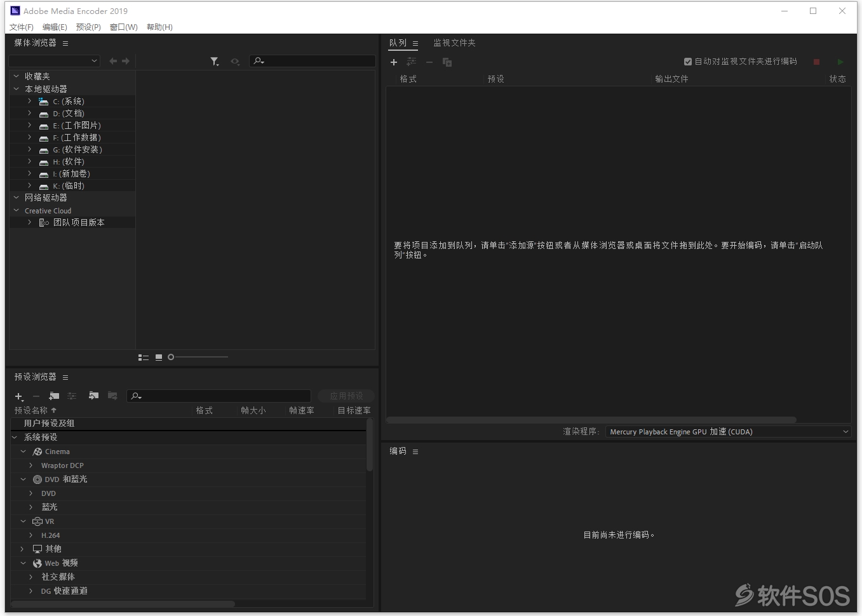Expand the Wraptor DCP presets

point(30,465)
